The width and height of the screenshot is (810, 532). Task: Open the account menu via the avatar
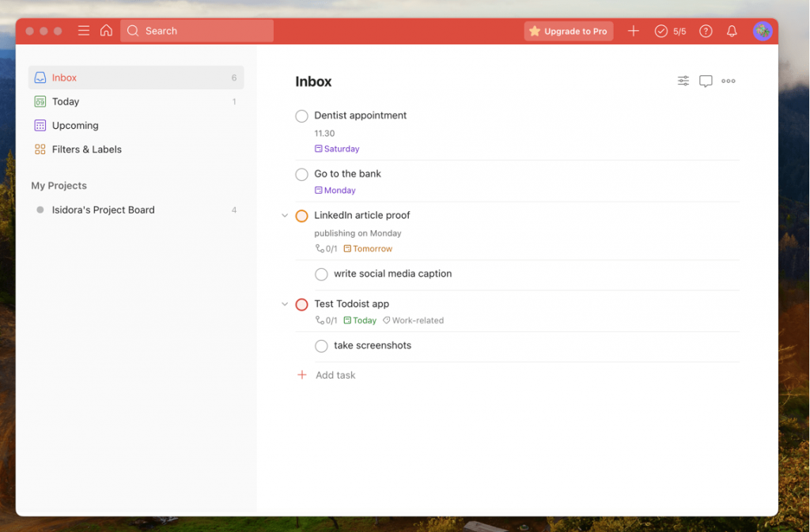pyautogui.click(x=763, y=31)
